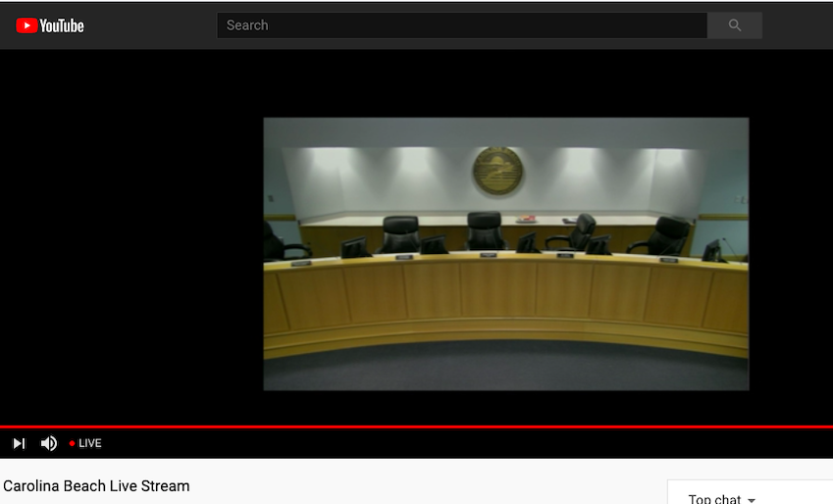
Task: Click the gold town seal in video
Action: coord(497,171)
